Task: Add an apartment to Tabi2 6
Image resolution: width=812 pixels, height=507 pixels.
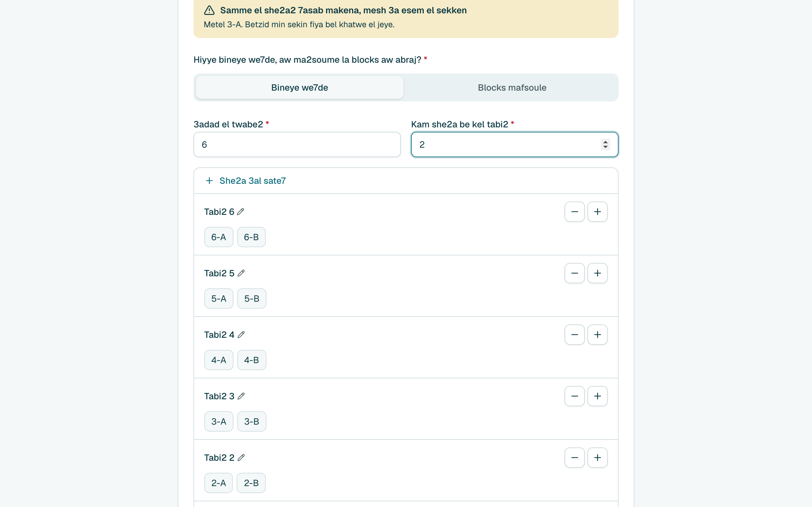Action: pyautogui.click(x=597, y=212)
